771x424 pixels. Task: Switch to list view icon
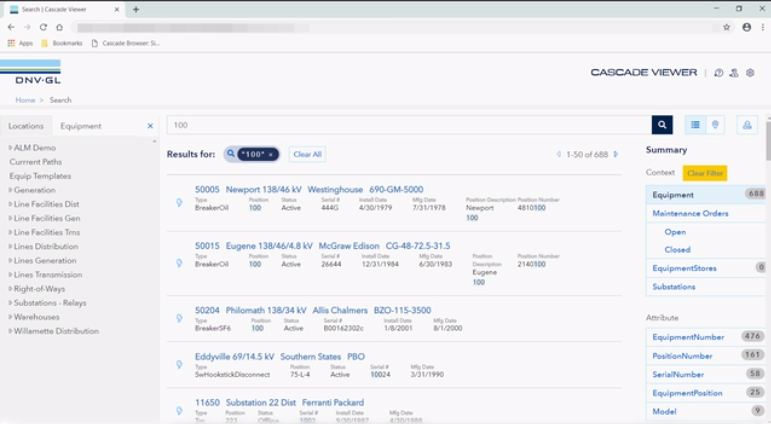tap(695, 125)
